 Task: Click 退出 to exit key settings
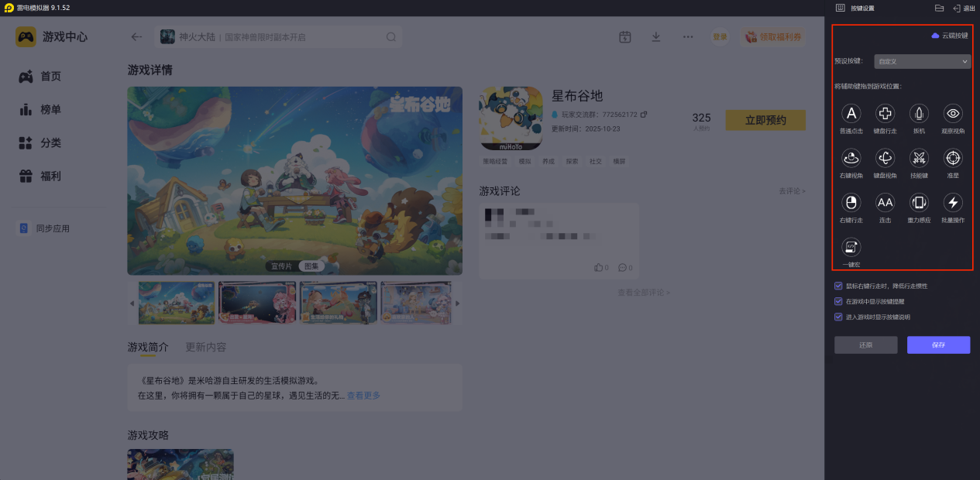964,8
